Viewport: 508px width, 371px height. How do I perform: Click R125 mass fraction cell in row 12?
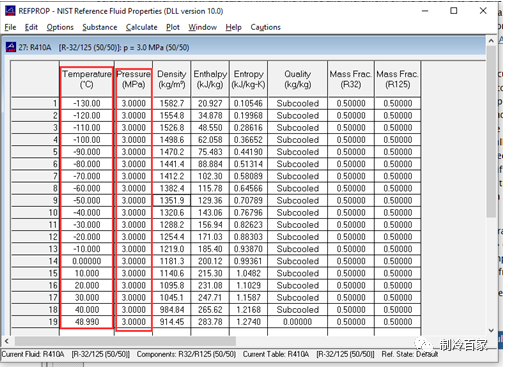coord(398,237)
